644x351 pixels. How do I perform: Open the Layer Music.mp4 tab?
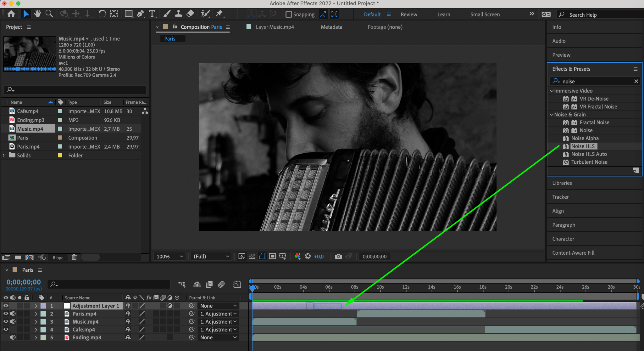click(x=275, y=27)
